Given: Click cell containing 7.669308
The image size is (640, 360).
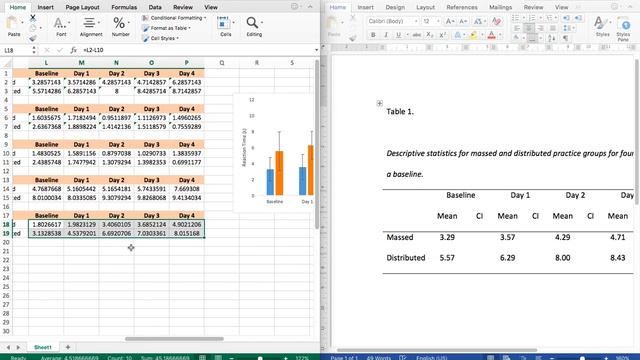Looking at the screenshot, I should coord(187,189).
